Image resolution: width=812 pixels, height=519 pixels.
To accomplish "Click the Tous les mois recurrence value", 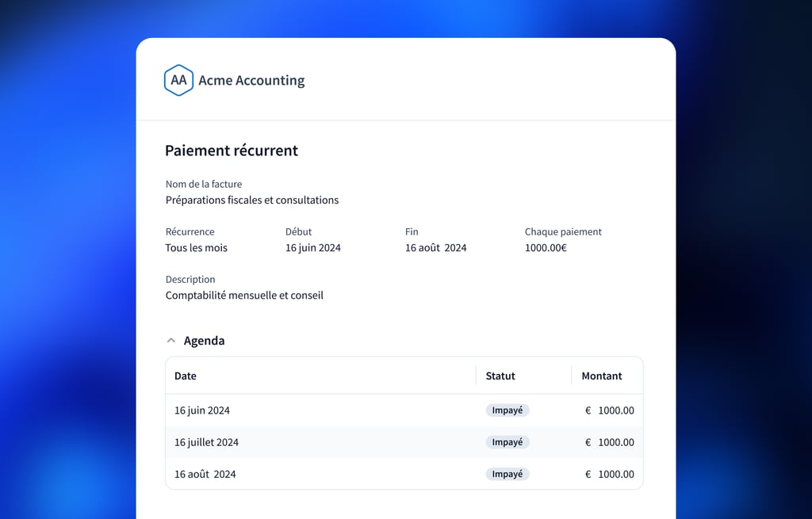I will pyautogui.click(x=197, y=248).
